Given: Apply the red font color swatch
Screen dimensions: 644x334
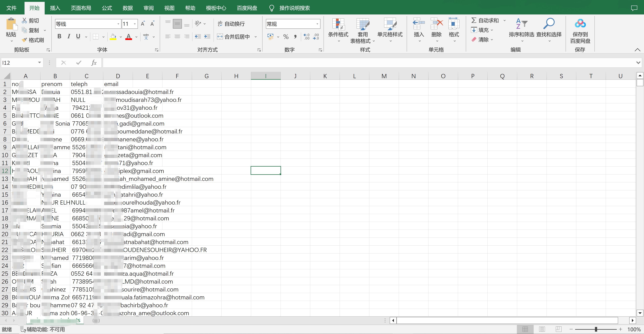Looking at the screenshot, I should click(128, 37).
